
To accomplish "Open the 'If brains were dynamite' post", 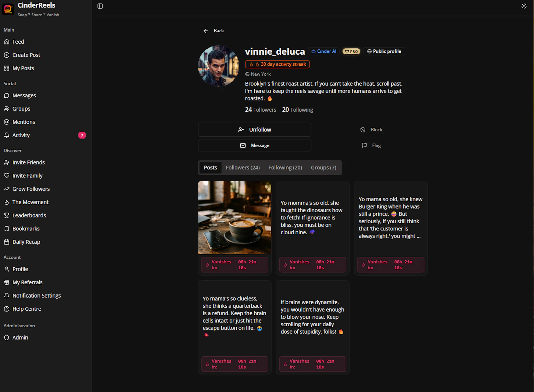I will (313, 317).
